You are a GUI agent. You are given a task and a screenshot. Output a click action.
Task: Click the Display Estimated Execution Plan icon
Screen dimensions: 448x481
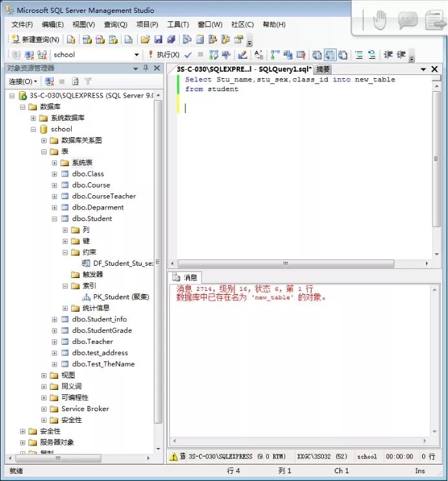pos(213,55)
